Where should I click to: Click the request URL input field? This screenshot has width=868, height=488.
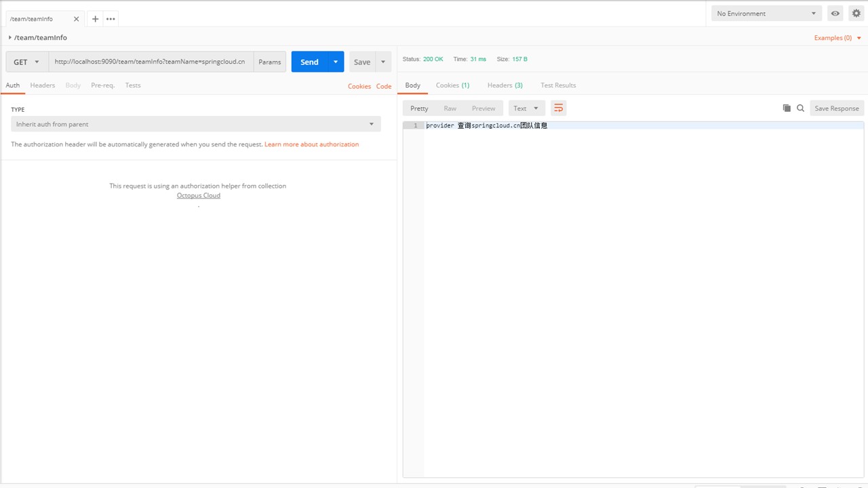pos(150,62)
